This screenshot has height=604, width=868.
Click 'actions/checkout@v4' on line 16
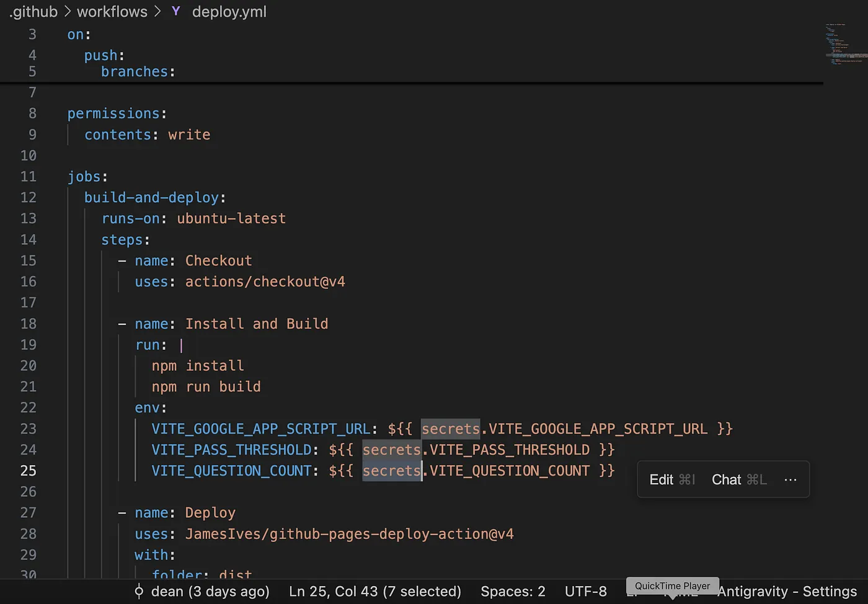point(265,282)
